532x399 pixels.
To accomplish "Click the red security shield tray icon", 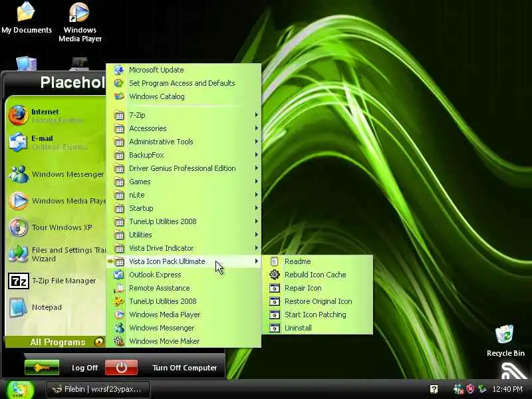I will click(x=470, y=389).
